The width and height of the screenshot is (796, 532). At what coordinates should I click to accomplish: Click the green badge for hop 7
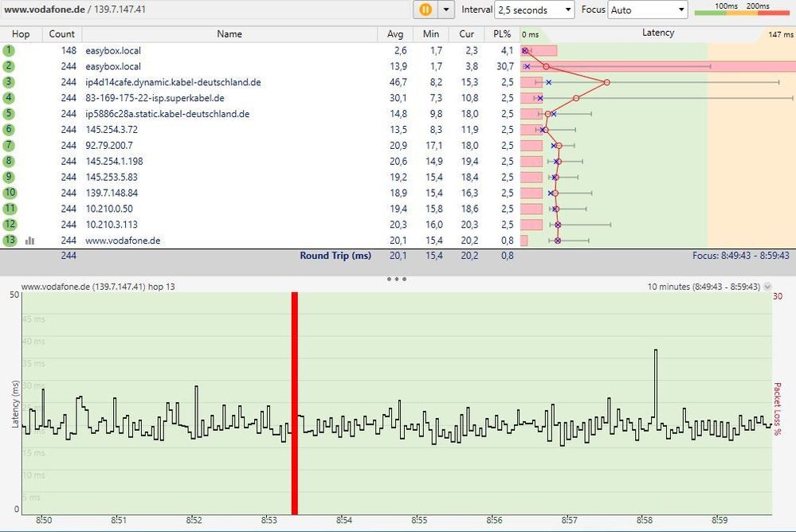(x=9, y=145)
